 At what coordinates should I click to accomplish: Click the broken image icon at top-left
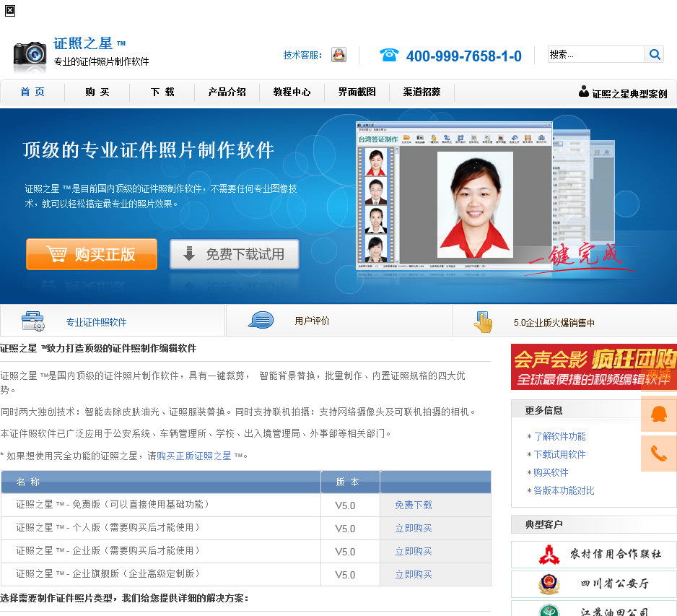click(x=10, y=11)
